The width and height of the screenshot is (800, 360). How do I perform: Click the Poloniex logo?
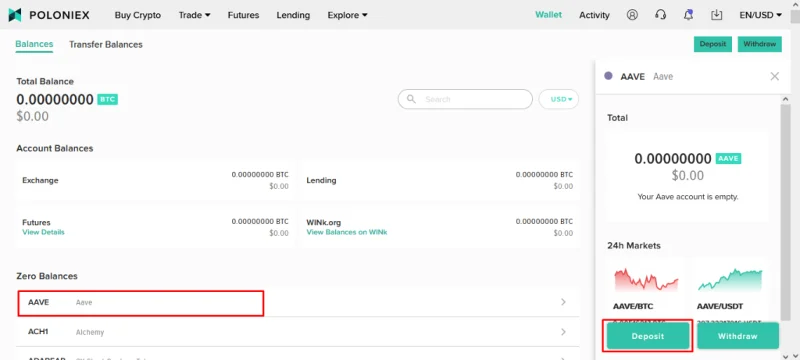pos(49,15)
